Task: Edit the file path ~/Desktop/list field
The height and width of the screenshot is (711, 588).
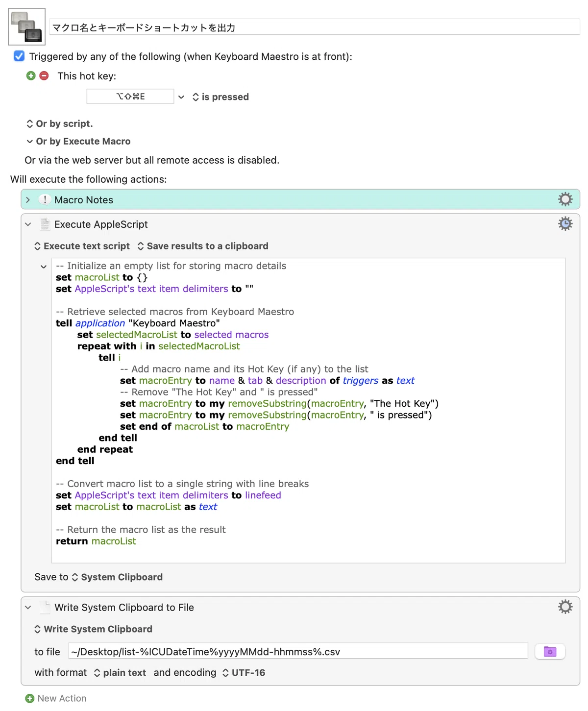Action: (298, 651)
